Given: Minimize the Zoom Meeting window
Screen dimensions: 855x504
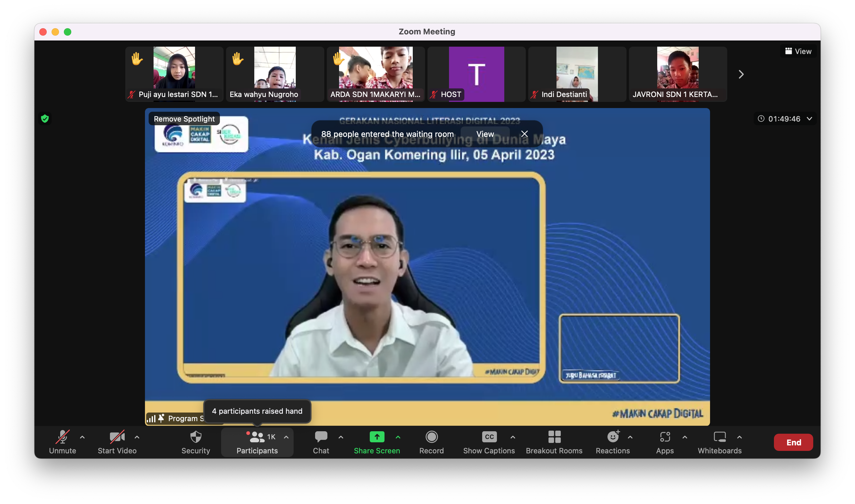Looking at the screenshot, I should (x=55, y=32).
